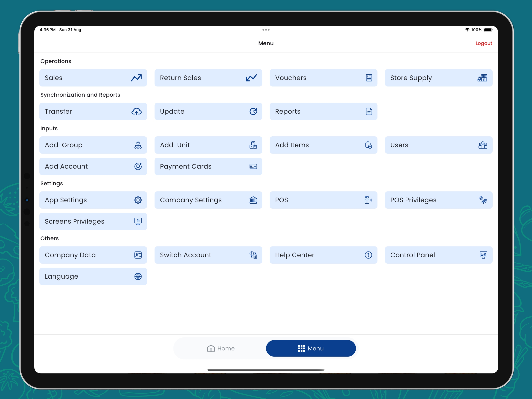Tap the POS terminal icon
The height and width of the screenshot is (399, 532).
tap(368, 200)
